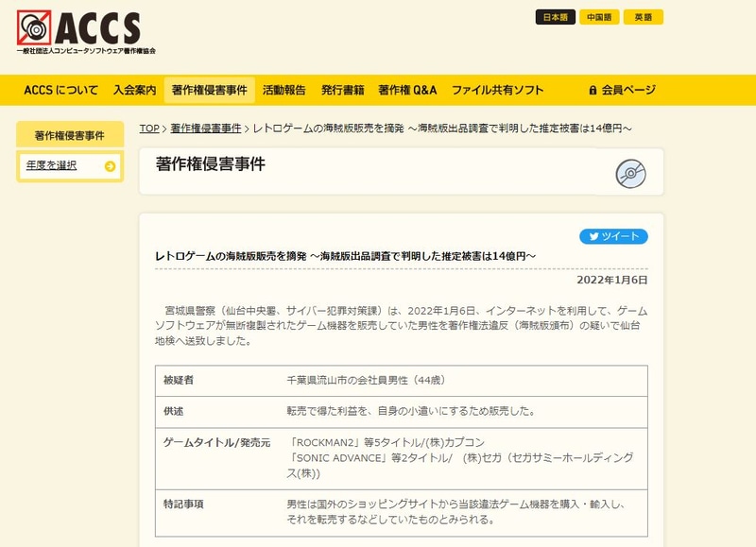Screen dimensions: 756x547
Task: Switch language to 中国語
Action: [x=599, y=17]
